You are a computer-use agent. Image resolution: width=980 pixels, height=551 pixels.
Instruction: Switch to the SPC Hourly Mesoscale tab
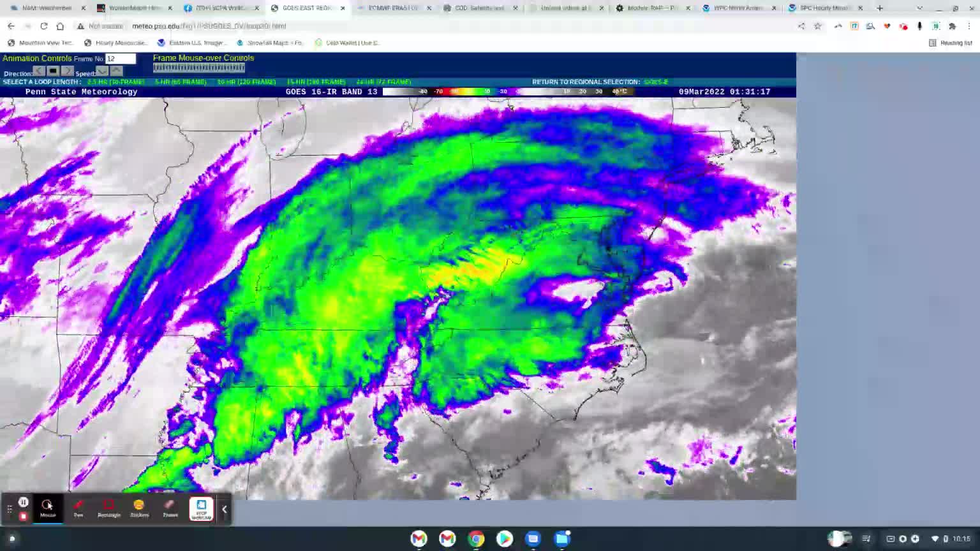click(x=824, y=8)
